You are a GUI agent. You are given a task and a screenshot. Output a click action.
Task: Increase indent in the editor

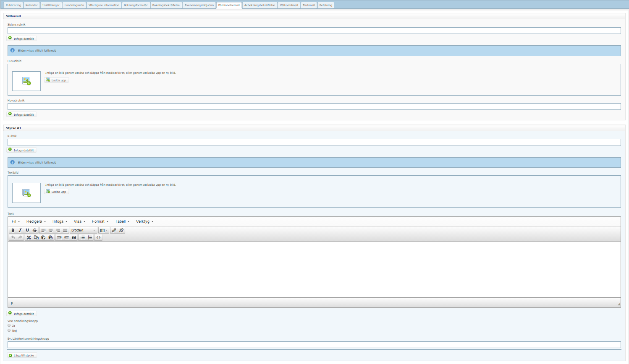(66, 237)
